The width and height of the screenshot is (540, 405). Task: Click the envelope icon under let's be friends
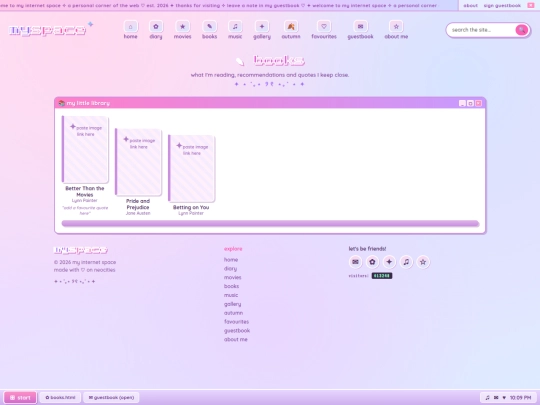pos(355,262)
